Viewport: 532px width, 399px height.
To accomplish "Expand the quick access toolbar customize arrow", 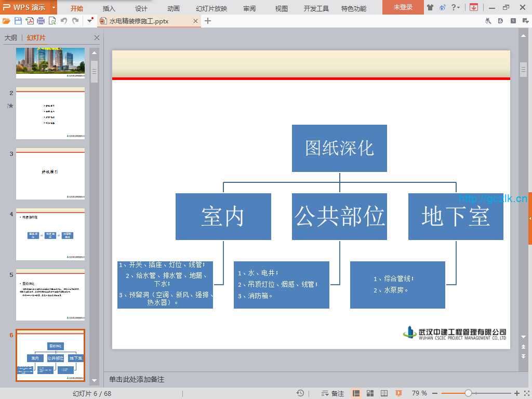I will click(x=90, y=21).
